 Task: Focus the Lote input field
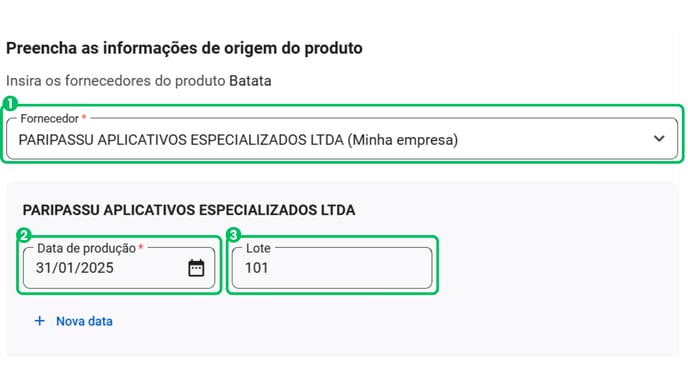click(x=332, y=268)
